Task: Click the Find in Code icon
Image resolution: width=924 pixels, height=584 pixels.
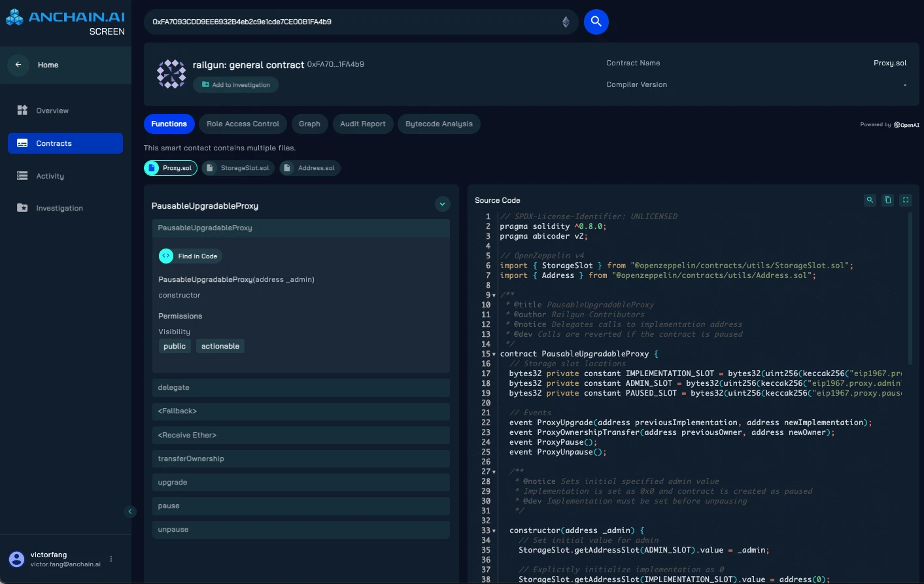Action: pos(166,256)
